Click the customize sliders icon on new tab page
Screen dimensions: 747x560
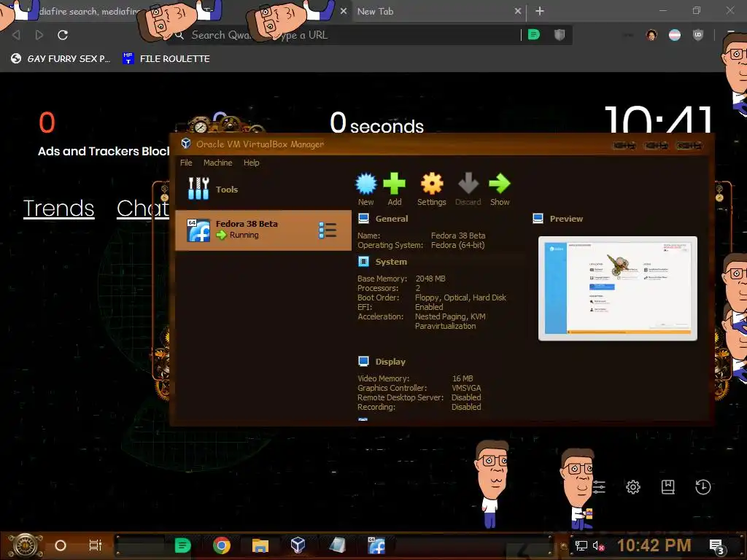[x=598, y=486]
